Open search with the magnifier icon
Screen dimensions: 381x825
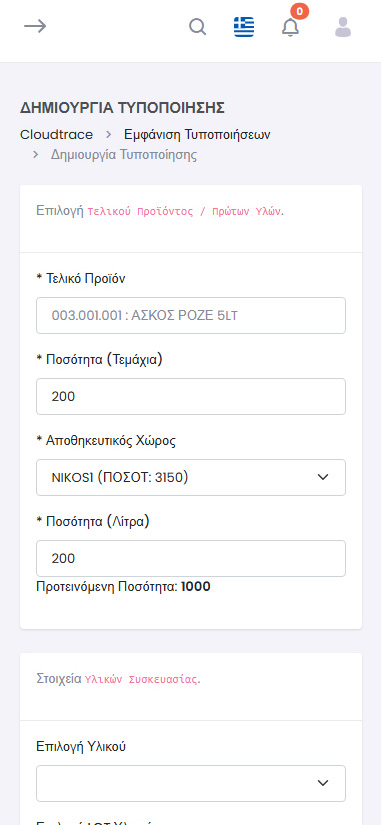tap(197, 26)
